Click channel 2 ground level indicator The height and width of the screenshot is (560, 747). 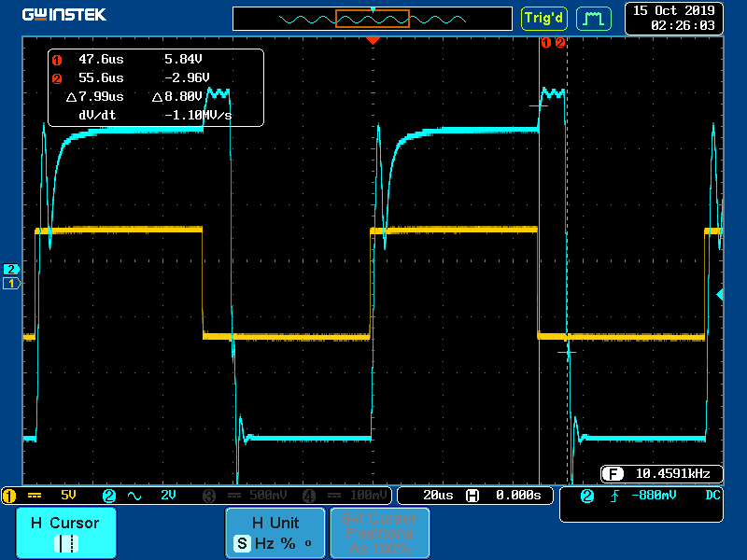point(11,269)
